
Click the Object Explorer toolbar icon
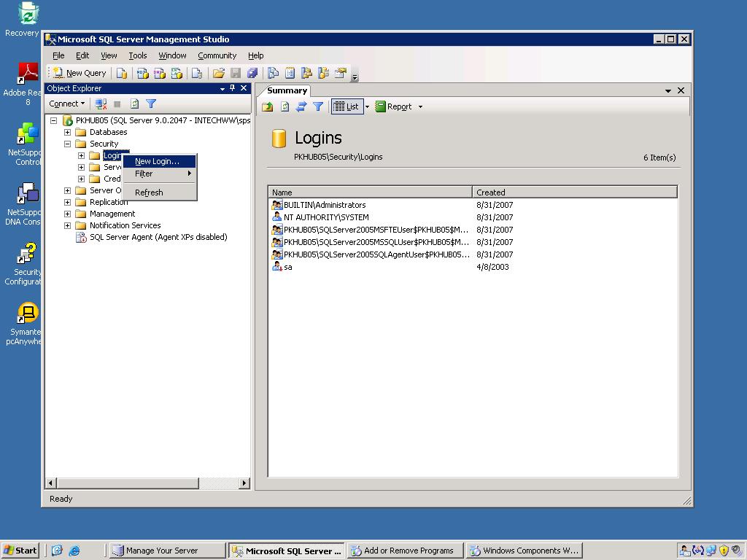tap(306, 73)
